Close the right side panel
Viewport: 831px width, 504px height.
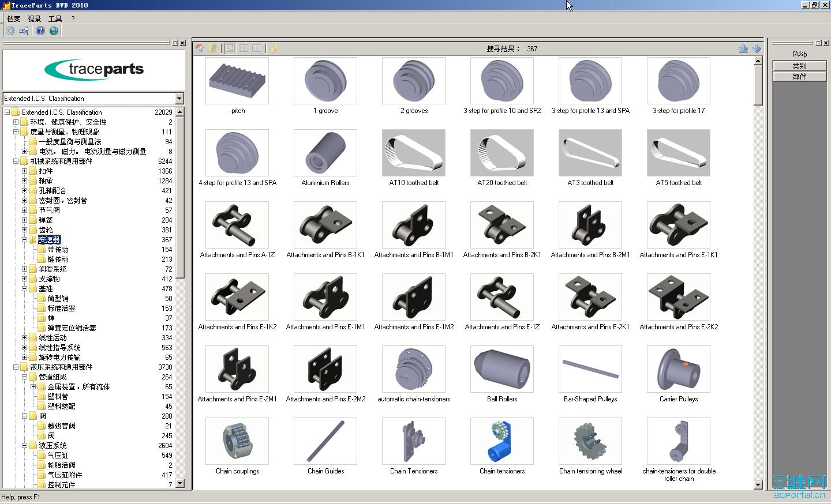click(x=825, y=43)
